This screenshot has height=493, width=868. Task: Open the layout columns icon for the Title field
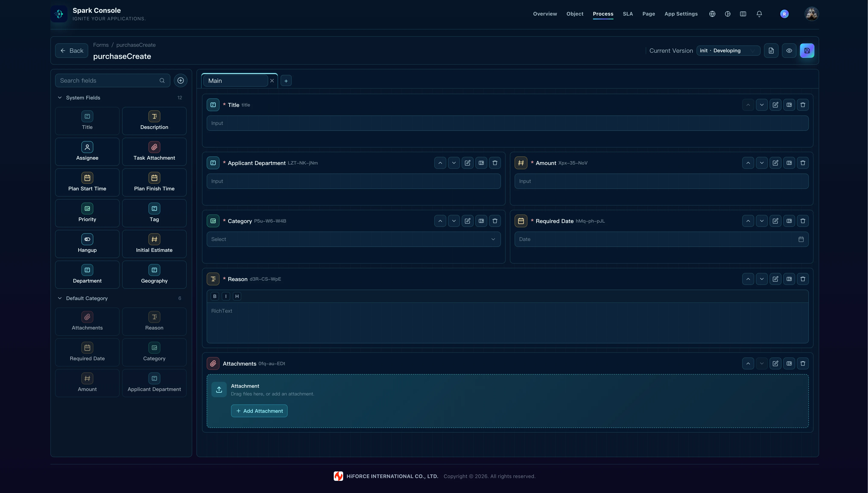(789, 105)
